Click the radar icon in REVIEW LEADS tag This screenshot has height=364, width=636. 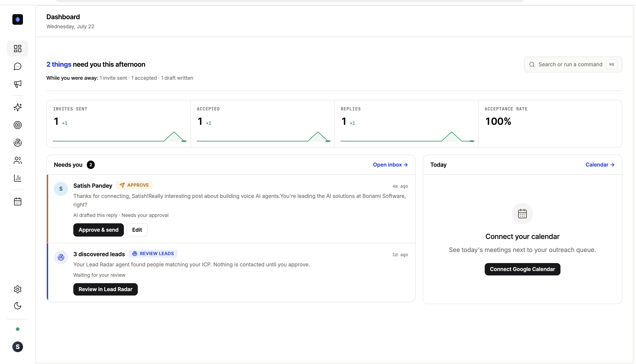[x=135, y=254]
